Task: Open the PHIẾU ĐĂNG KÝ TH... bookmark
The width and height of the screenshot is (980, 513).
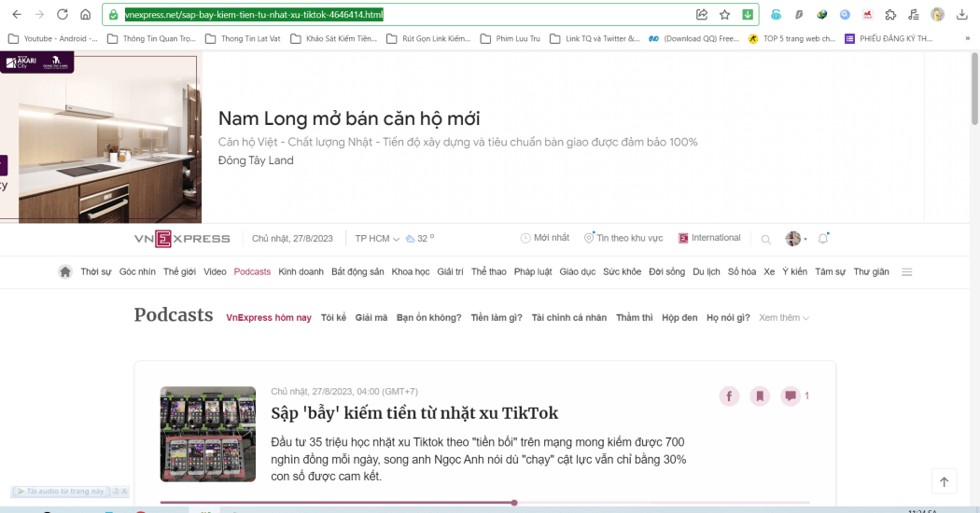Action: click(x=889, y=39)
